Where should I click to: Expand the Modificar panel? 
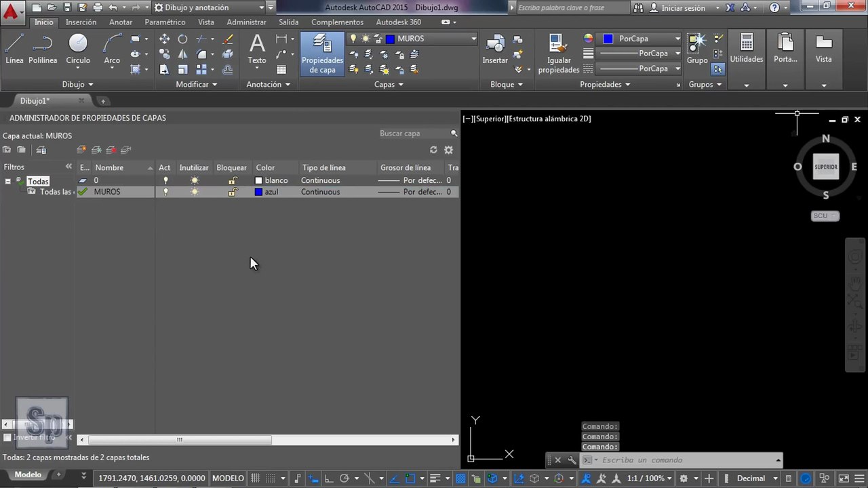coord(197,85)
